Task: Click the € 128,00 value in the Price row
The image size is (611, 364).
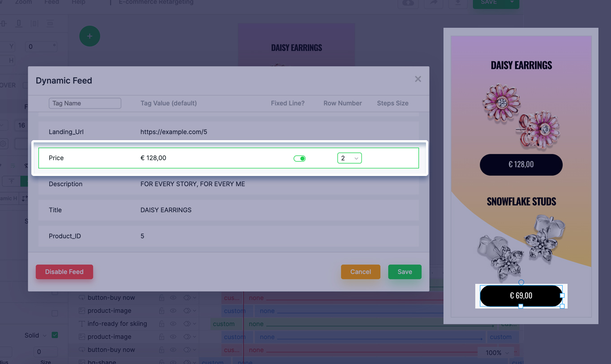Action: [x=153, y=158]
